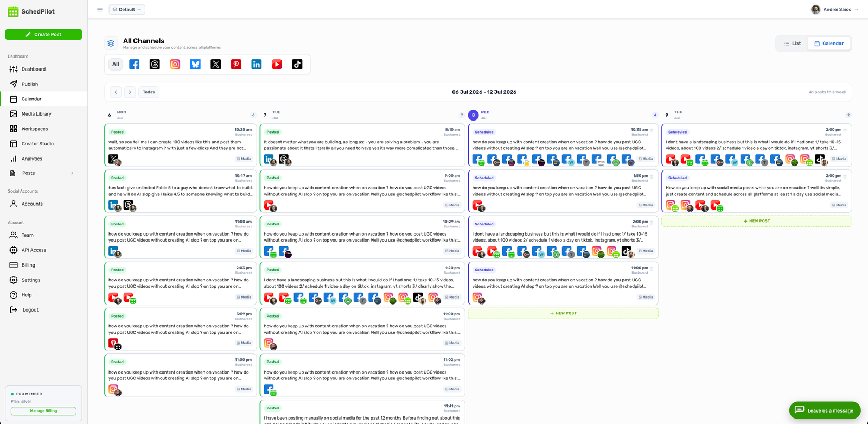Click Pinterest account icon on Monday 3:59 pm post
The image size is (868, 424).
(x=114, y=343)
